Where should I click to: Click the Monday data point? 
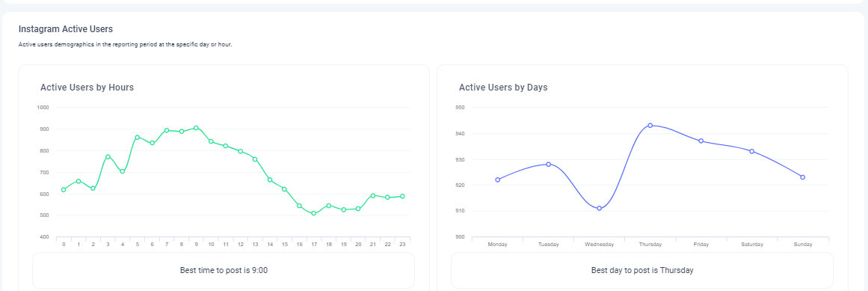498,180
